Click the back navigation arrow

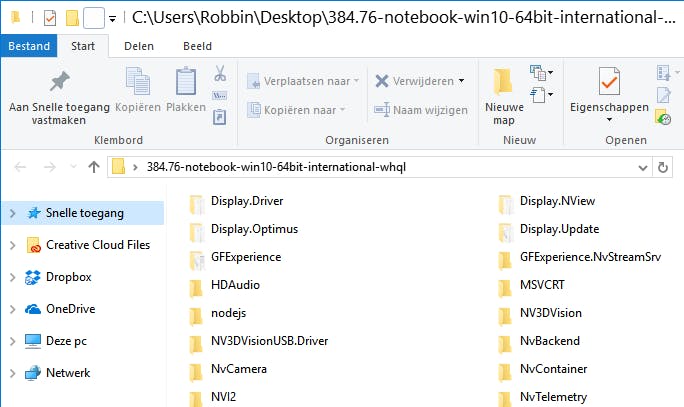[x=20, y=167]
